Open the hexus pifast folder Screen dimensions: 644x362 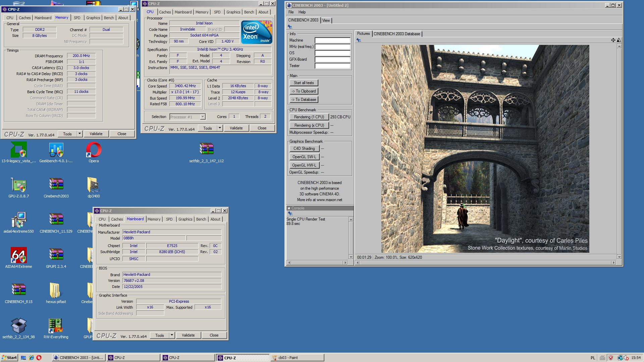[x=56, y=291]
